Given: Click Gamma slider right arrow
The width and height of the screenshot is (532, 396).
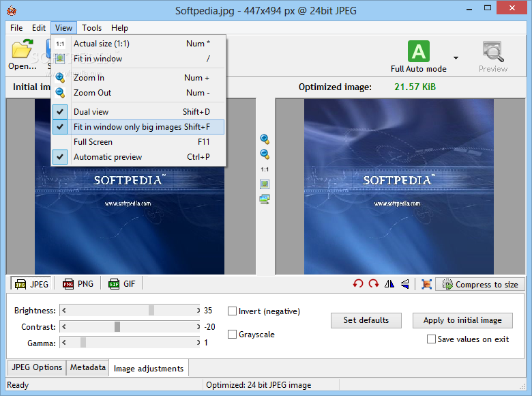Looking at the screenshot, I should click(x=198, y=342).
